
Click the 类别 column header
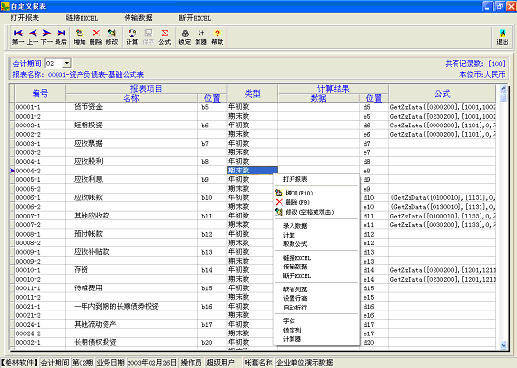click(252, 93)
